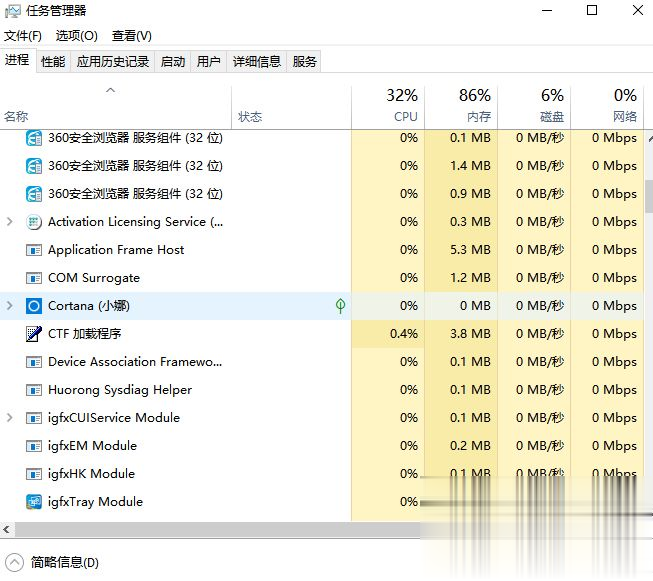Click the 5.3 MB memory value
This screenshot has width=653, height=581.
pos(470,250)
